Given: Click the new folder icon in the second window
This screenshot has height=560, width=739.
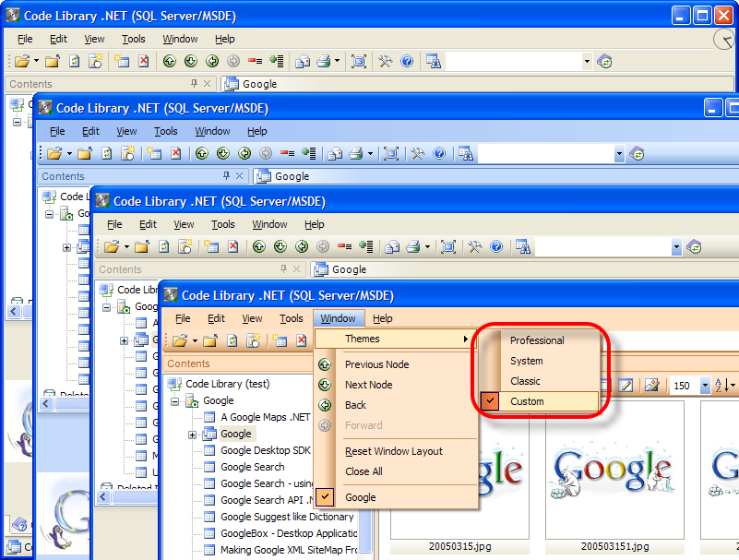Looking at the screenshot, I should (85, 154).
